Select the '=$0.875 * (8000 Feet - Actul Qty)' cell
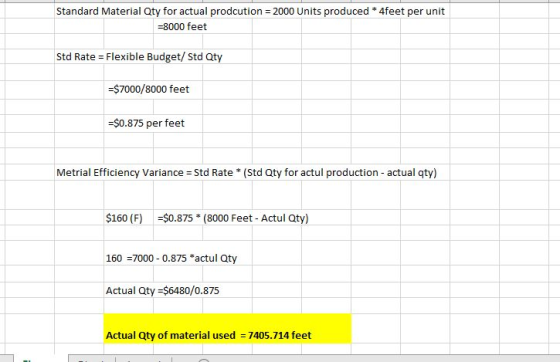The image size is (560, 362). tap(233, 218)
